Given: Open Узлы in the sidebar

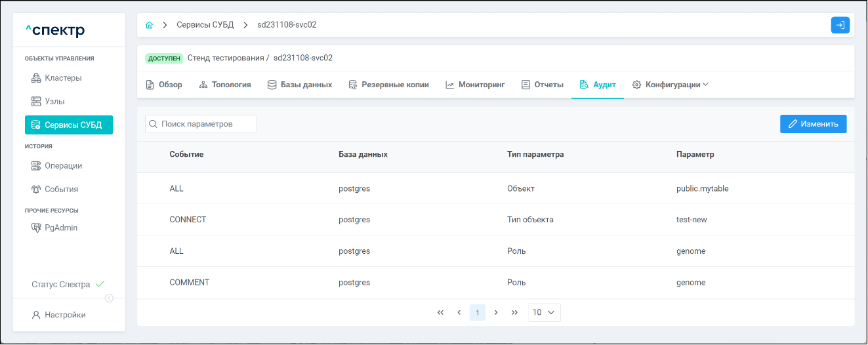Looking at the screenshot, I should click(x=54, y=102).
